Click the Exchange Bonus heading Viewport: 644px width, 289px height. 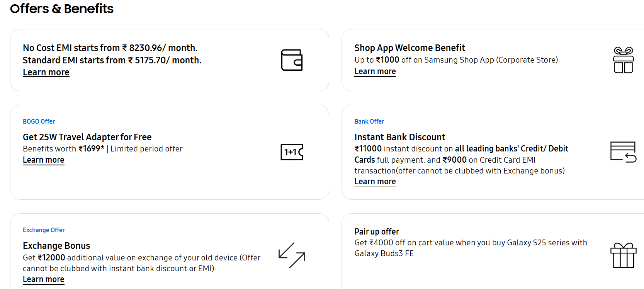pyautogui.click(x=56, y=246)
